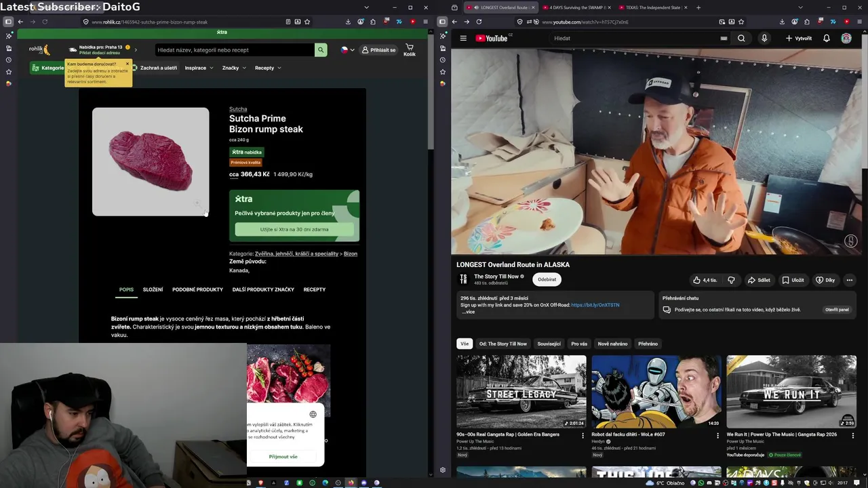868x488 pixels.
Task: Click Sdílet to share the video
Action: click(x=759, y=280)
